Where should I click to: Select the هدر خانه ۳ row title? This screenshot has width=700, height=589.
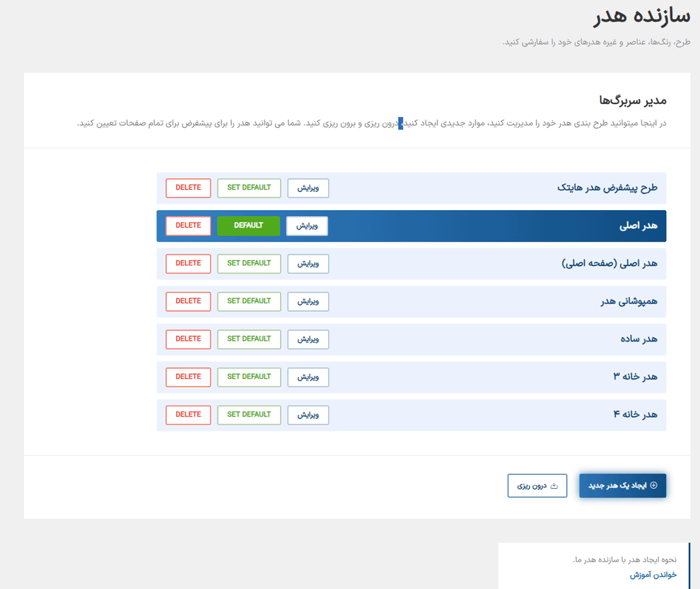pos(635,377)
